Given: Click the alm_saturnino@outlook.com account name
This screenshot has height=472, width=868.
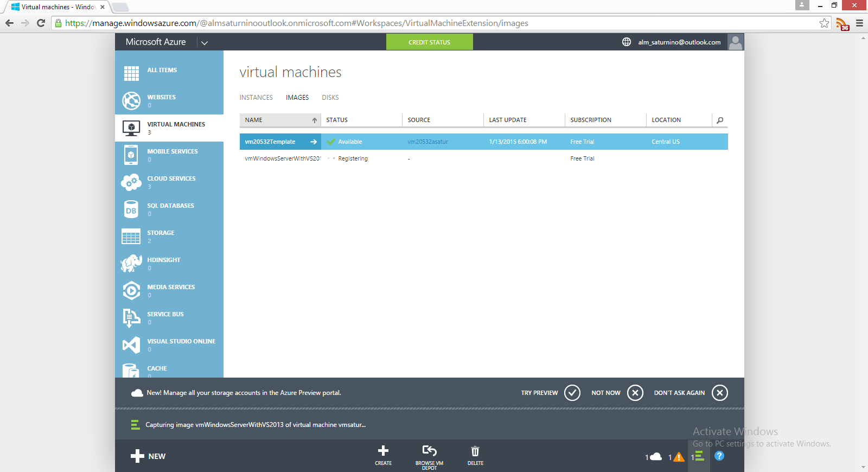Looking at the screenshot, I should click(679, 42).
